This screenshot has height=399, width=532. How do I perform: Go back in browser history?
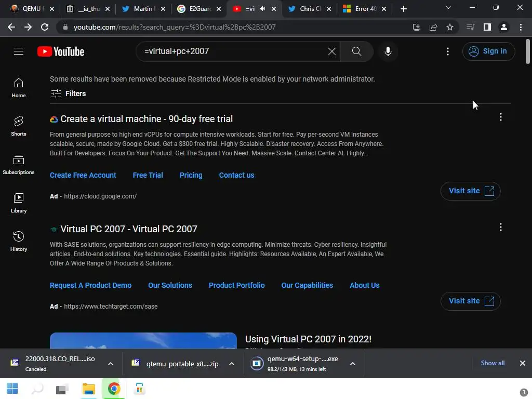[11, 27]
